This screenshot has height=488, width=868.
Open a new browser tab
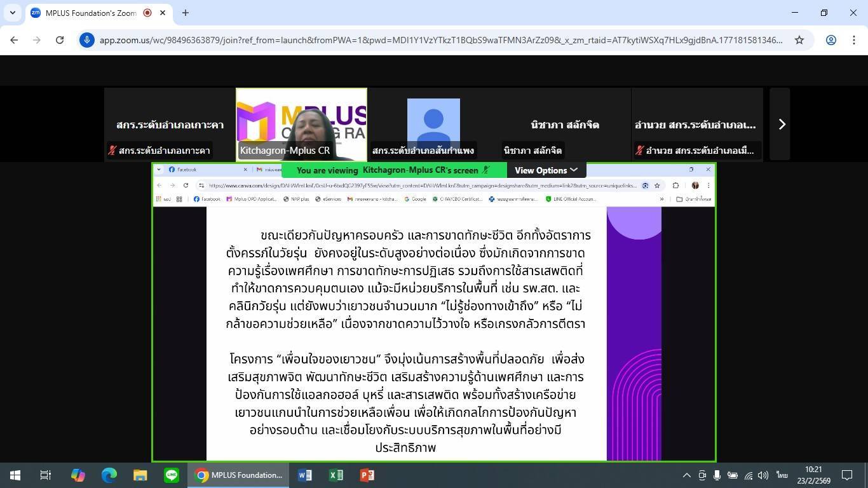(186, 13)
